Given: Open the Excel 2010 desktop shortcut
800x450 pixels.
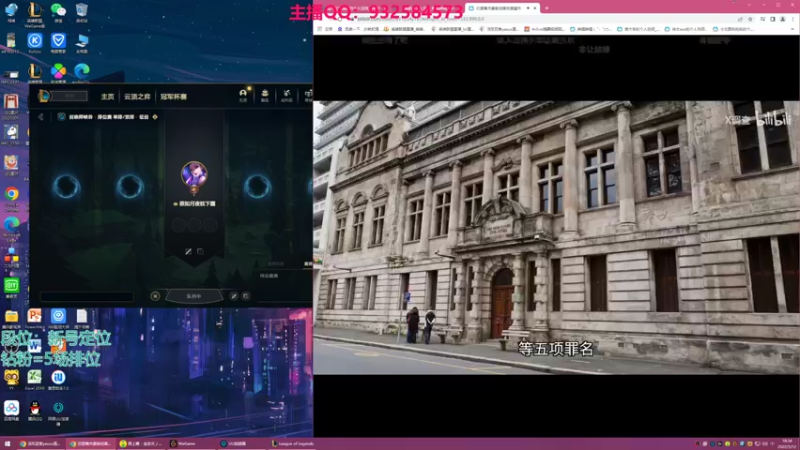Looking at the screenshot, I should (x=35, y=380).
